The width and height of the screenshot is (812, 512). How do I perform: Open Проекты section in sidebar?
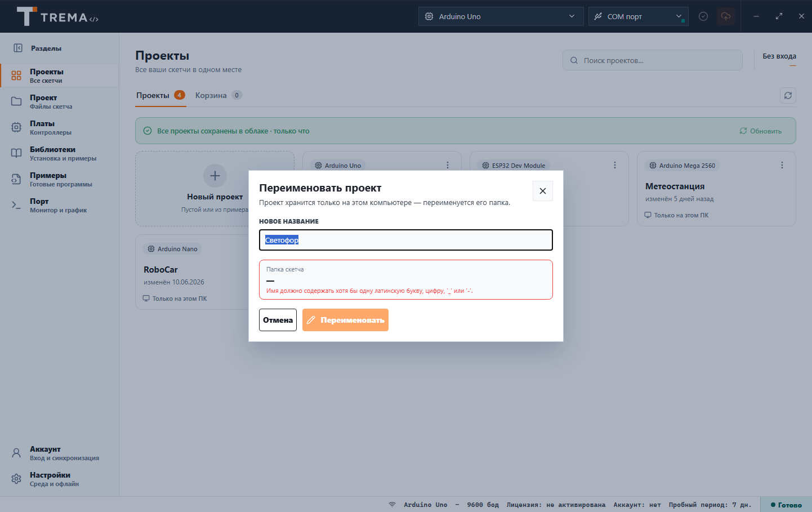60,75
